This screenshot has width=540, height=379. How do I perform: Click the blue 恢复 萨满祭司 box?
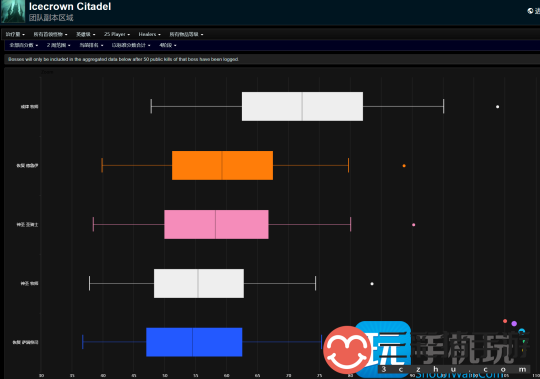[x=194, y=342]
